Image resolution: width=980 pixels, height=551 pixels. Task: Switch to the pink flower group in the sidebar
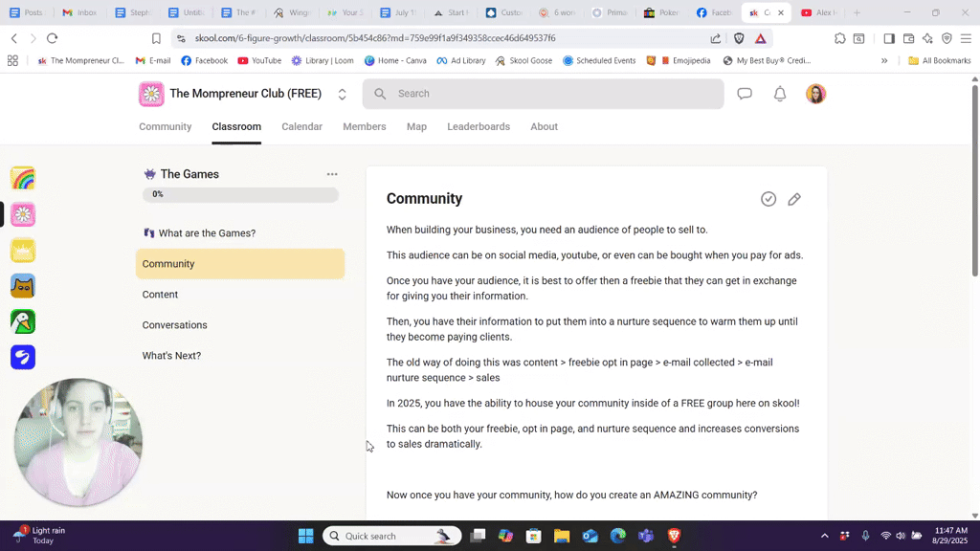tap(23, 214)
